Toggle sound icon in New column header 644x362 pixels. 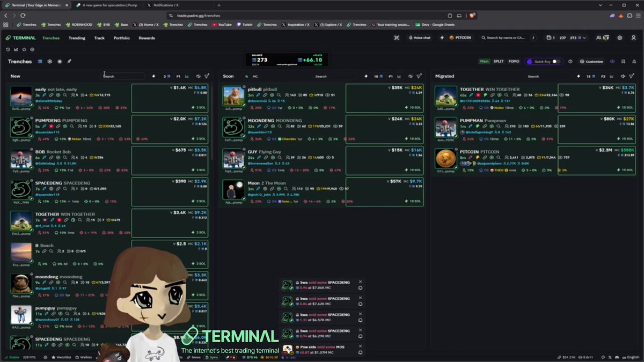tap(198, 76)
